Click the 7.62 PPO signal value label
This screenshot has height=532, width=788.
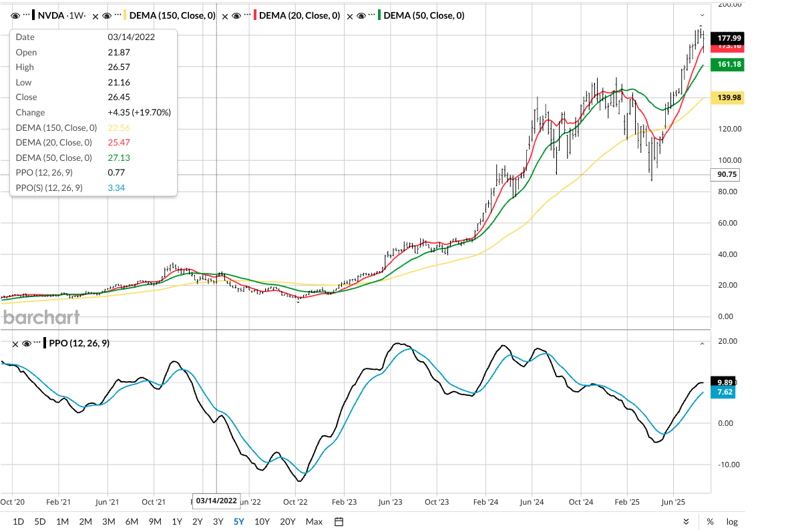tap(723, 392)
